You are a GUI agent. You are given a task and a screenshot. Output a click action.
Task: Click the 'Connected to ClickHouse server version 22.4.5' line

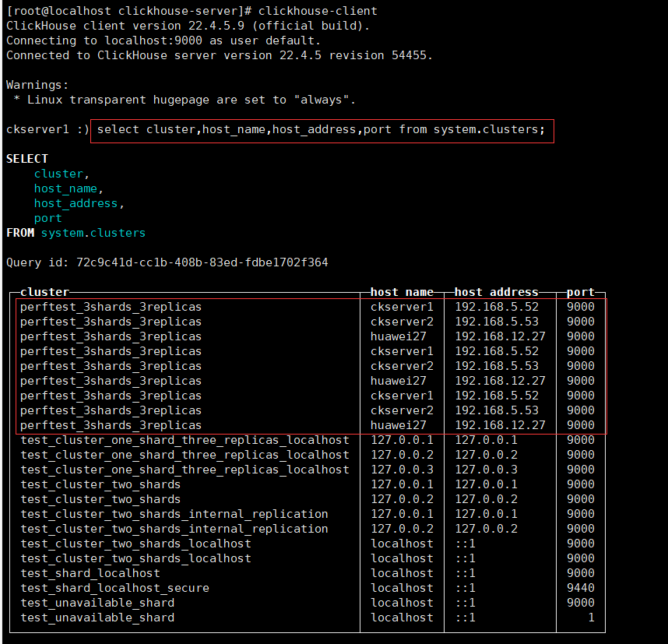coord(163,55)
